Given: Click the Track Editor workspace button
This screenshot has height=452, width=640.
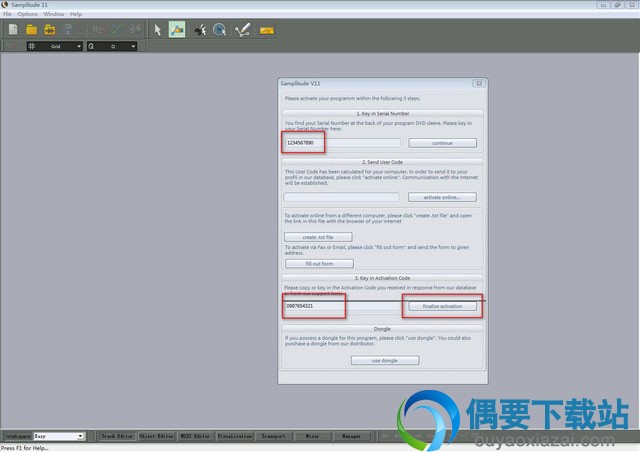Looking at the screenshot, I should tap(117, 436).
